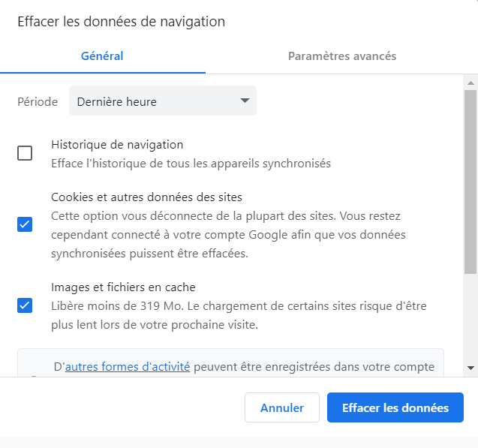The height and width of the screenshot is (448, 478).
Task: Click the Images et fichiers en cache title
Action: click(123, 287)
